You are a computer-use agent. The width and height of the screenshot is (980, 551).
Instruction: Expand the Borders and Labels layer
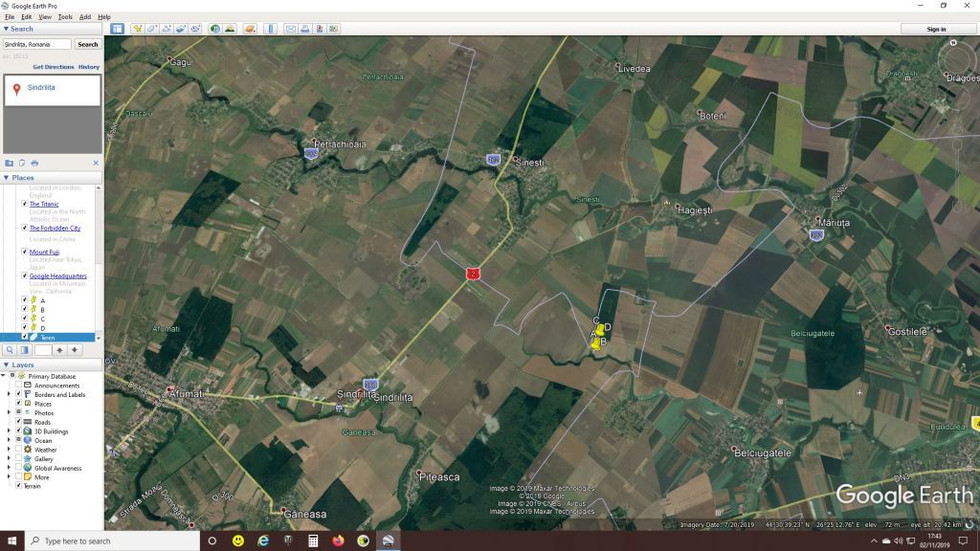(x=9, y=394)
